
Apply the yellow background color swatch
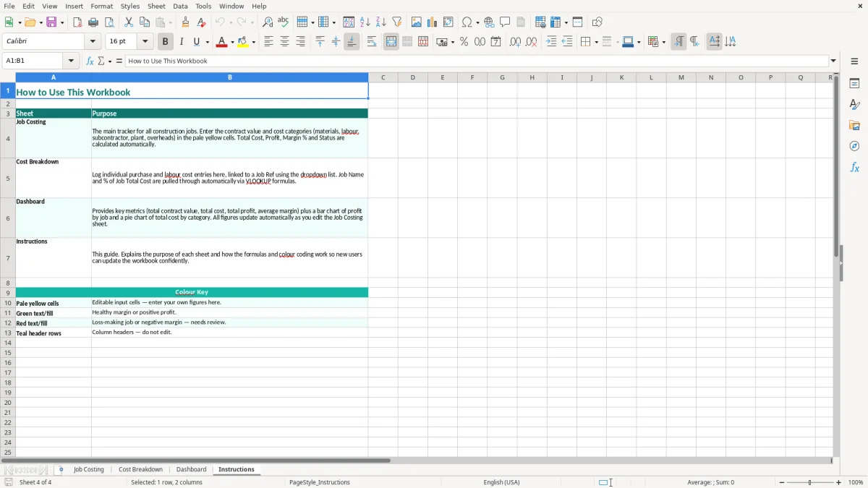coord(243,42)
